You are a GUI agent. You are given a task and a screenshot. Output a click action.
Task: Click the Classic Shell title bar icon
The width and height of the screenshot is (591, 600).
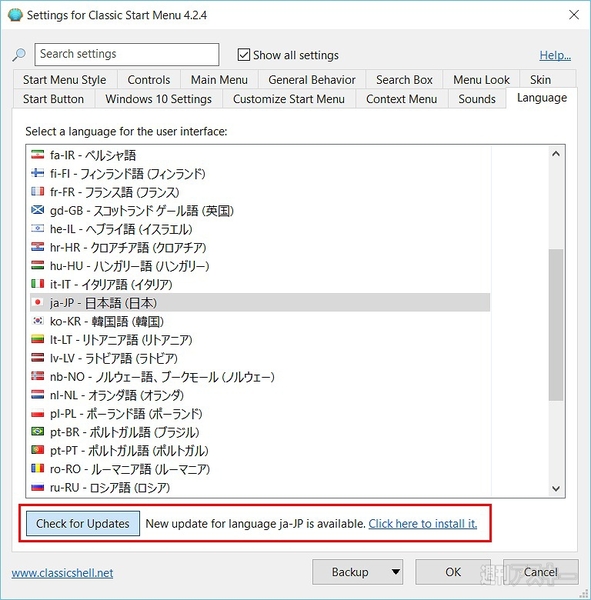[x=15, y=15]
